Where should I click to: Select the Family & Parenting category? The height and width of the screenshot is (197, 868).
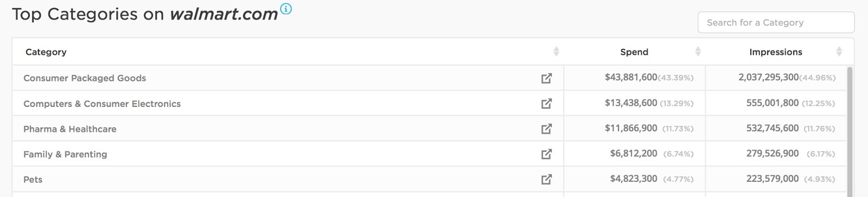click(65, 154)
